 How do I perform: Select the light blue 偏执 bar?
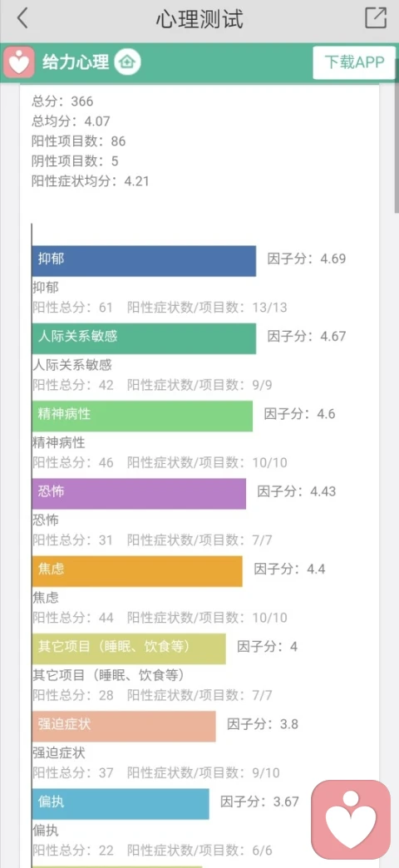click(x=121, y=803)
